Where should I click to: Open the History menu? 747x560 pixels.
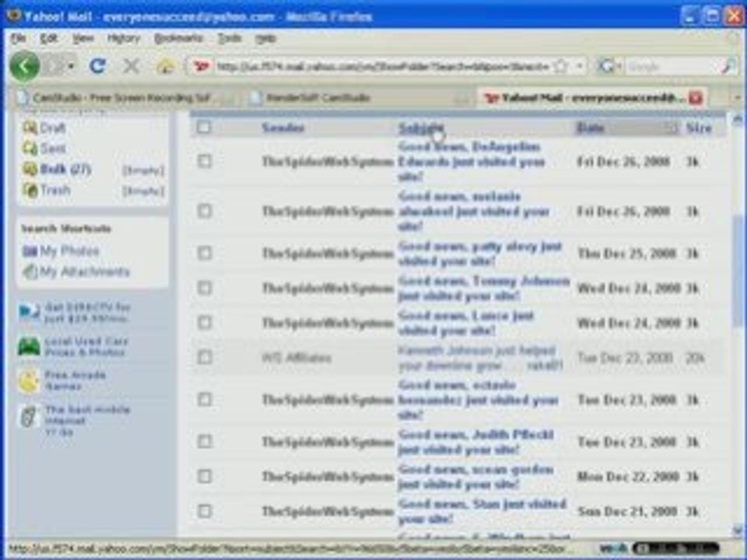[124, 38]
